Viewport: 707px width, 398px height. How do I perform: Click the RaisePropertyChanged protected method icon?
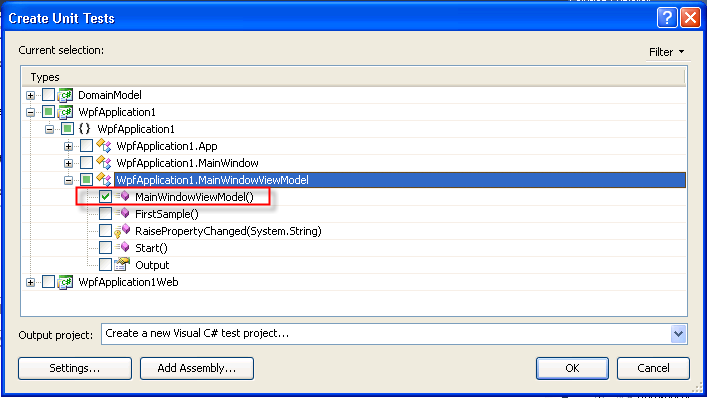122,231
